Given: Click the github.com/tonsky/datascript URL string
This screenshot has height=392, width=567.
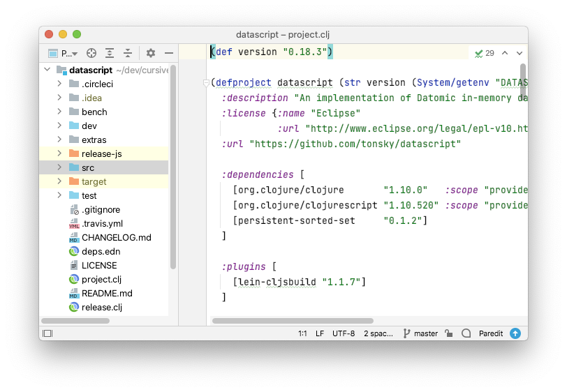Looking at the screenshot, I should pos(355,144).
